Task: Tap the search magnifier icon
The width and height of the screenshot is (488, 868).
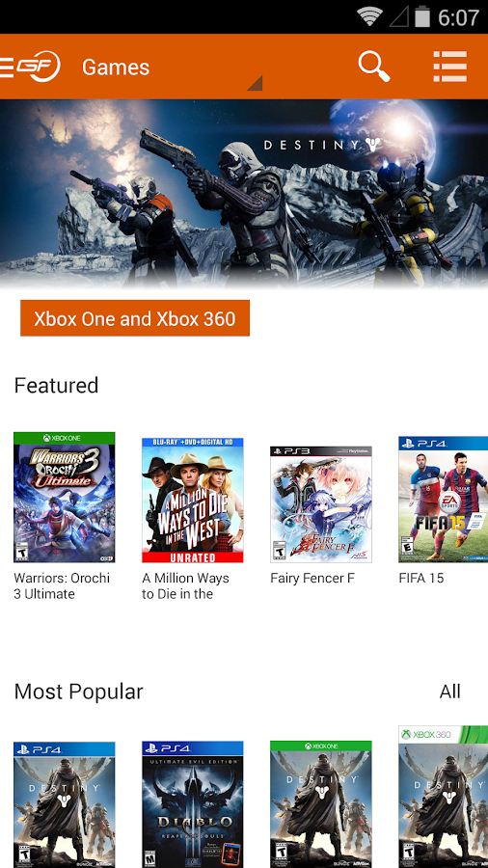Action: point(374,67)
